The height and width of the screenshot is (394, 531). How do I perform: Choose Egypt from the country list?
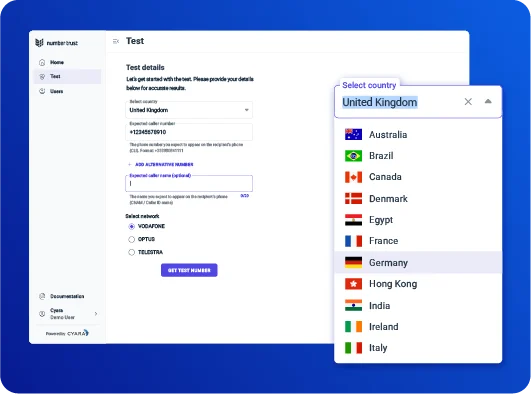point(418,220)
